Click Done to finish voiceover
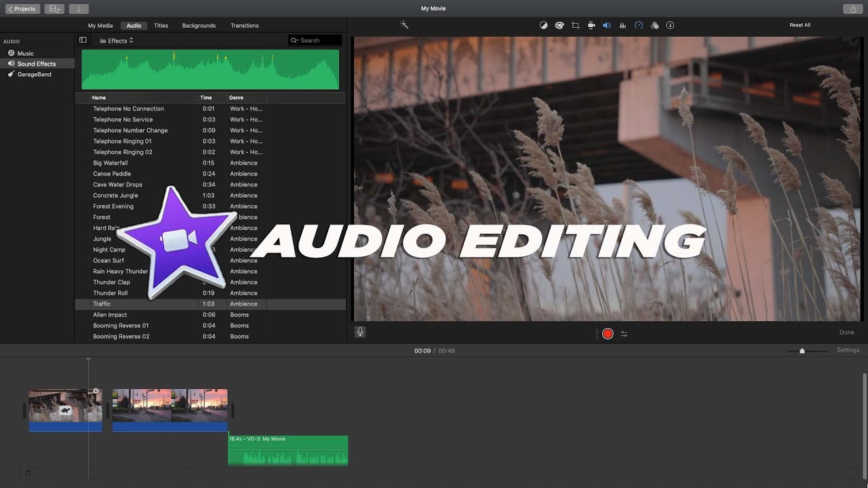Screen dimensions: 868x488 846,332
